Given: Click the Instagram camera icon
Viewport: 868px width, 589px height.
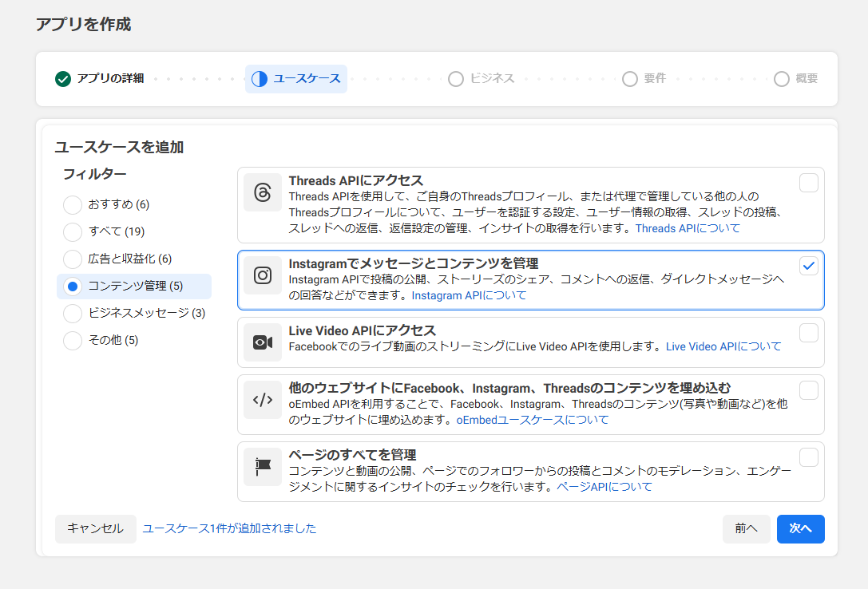Looking at the screenshot, I should click(263, 275).
